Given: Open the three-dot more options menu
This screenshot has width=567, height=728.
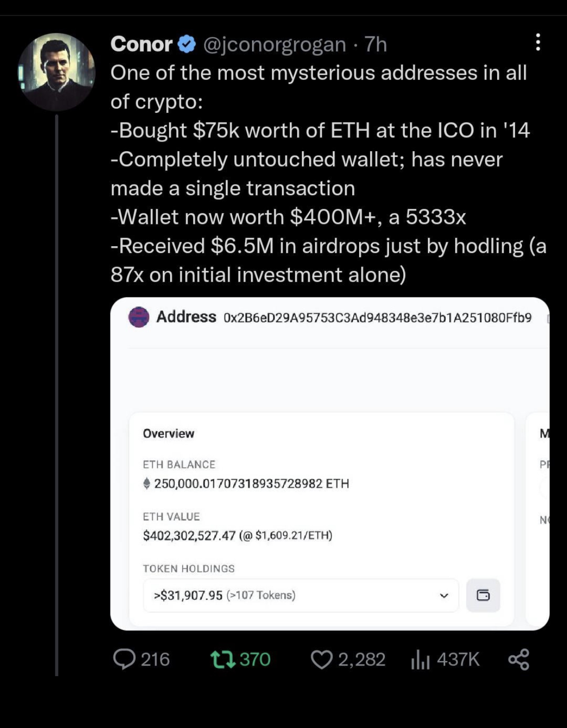Looking at the screenshot, I should (537, 43).
